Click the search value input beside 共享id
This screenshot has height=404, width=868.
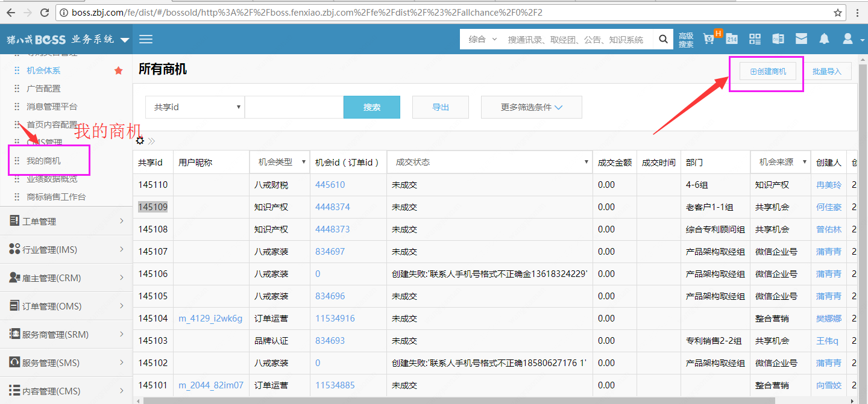294,107
